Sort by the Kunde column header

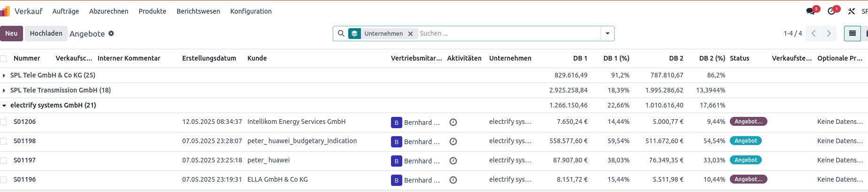257,58
